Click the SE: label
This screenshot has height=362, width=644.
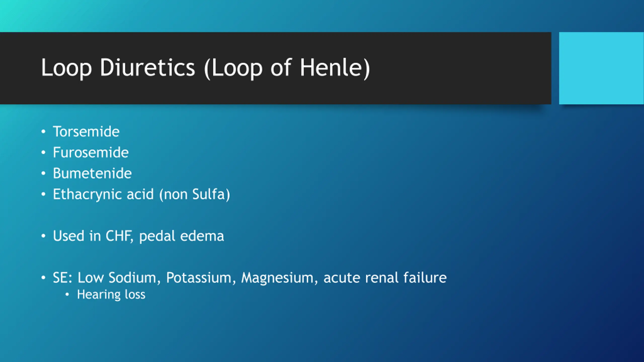click(62, 278)
